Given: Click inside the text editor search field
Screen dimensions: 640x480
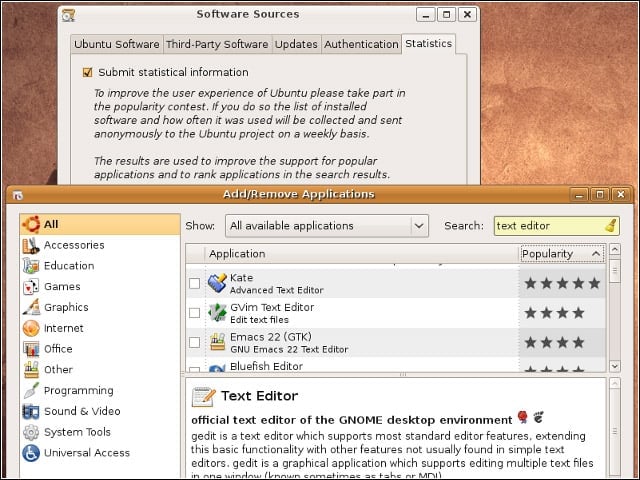Looking at the screenshot, I should click(549, 226).
